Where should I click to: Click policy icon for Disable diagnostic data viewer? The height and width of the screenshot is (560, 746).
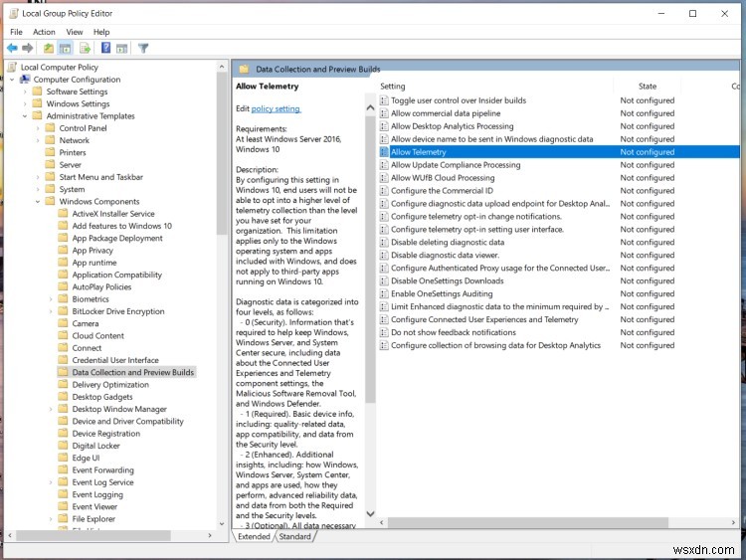coord(384,255)
